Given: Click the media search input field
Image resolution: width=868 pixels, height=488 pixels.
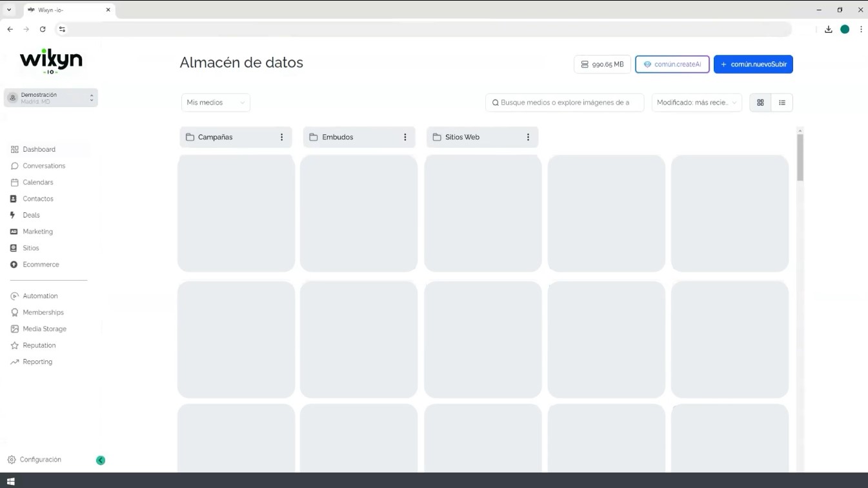Looking at the screenshot, I should [x=565, y=103].
